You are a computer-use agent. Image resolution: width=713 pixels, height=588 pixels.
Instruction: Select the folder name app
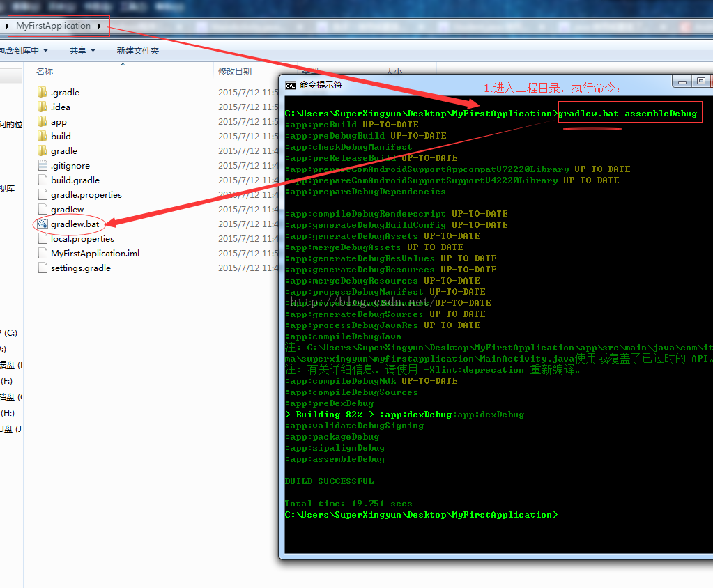pyautogui.click(x=59, y=122)
